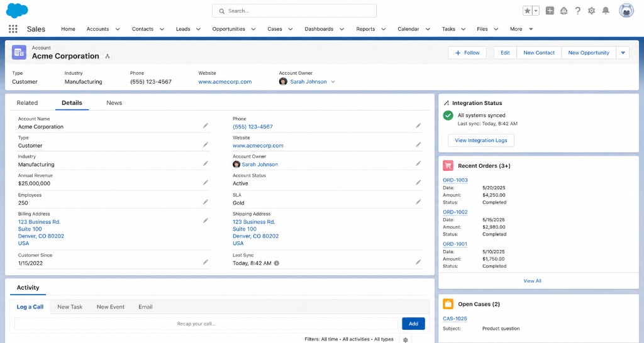The width and height of the screenshot is (644, 343).
Task: Edit the Last Sync pencil icon
Action: coord(418,262)
